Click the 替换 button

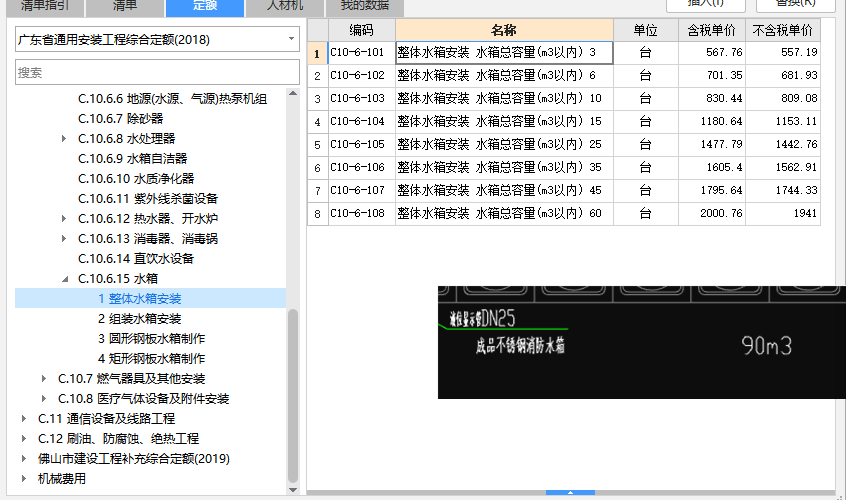click(x=796, y=4)
